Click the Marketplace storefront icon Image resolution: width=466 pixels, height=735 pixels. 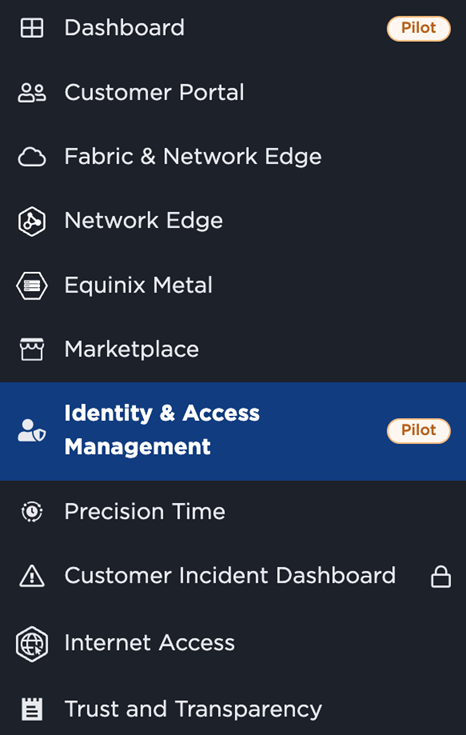[x=32, y=349]
